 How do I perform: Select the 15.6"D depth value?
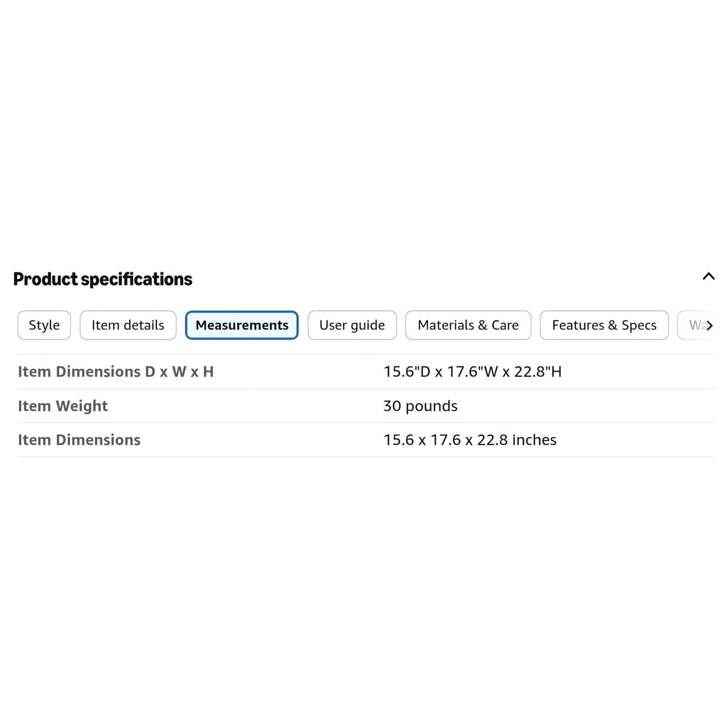point(407,372)
